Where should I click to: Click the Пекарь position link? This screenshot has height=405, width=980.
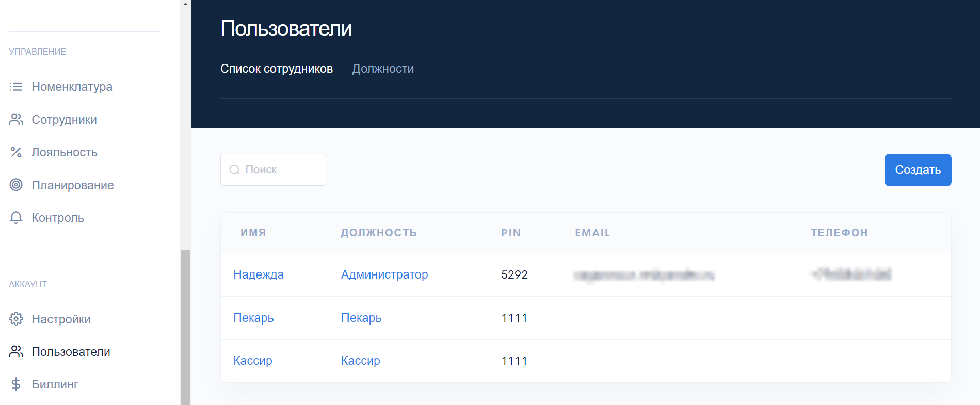coord(361,318)
